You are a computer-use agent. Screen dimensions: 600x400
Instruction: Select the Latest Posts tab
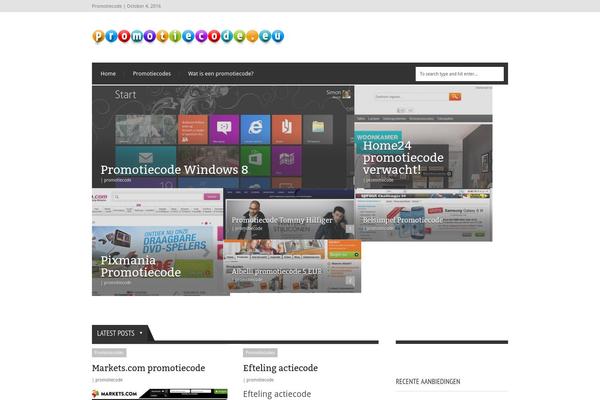(x=120, y=333)
